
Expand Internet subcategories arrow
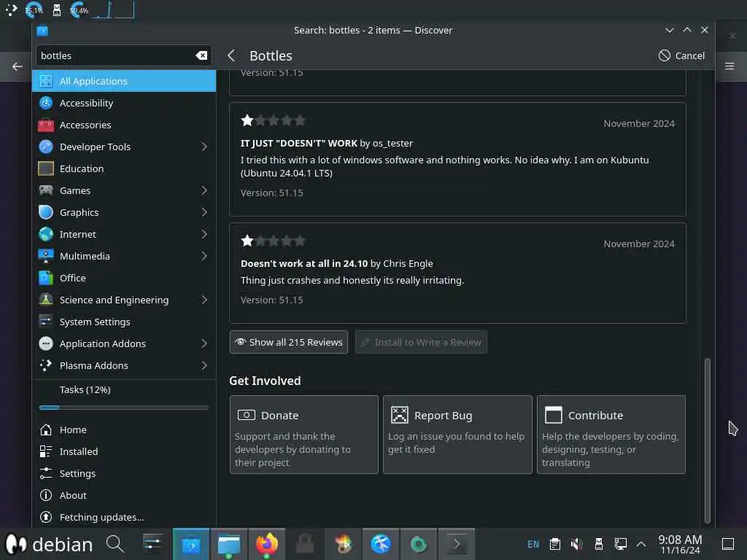pyautogui.click(x=204, y=234)
